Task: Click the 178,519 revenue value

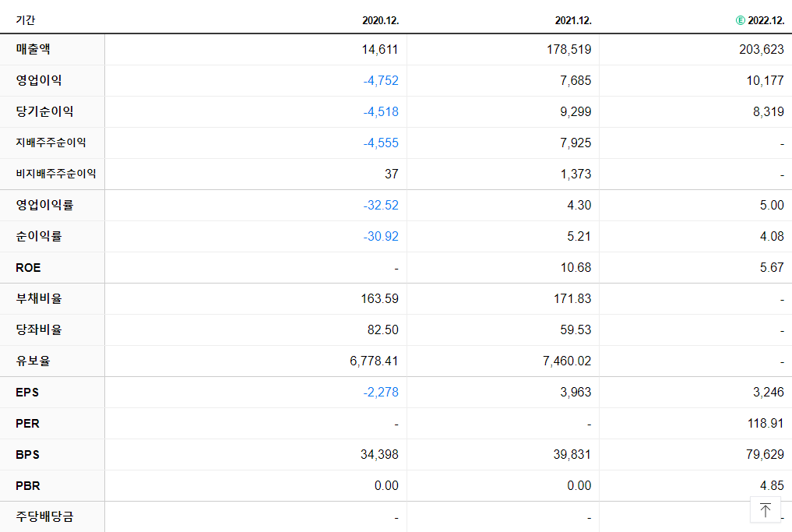Action: coord(568,50)
